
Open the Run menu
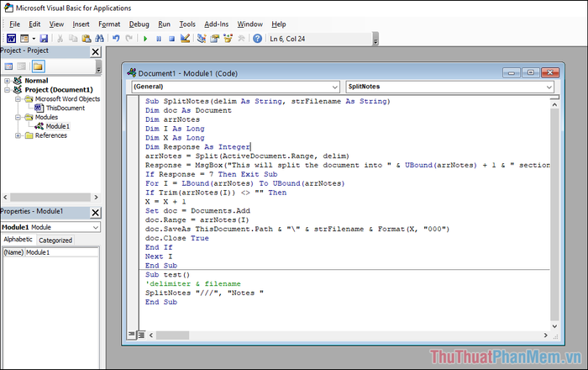click(x=164, y=24)
